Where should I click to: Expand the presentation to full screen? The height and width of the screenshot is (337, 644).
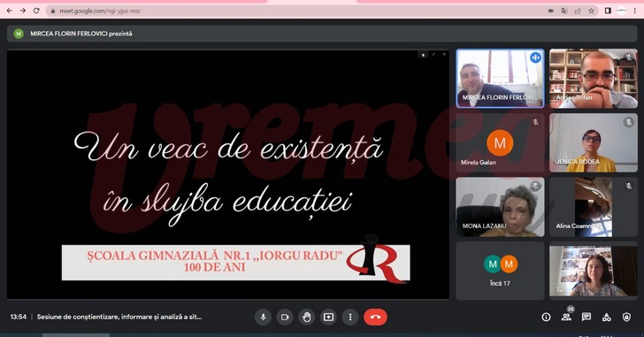pos(433,54)
